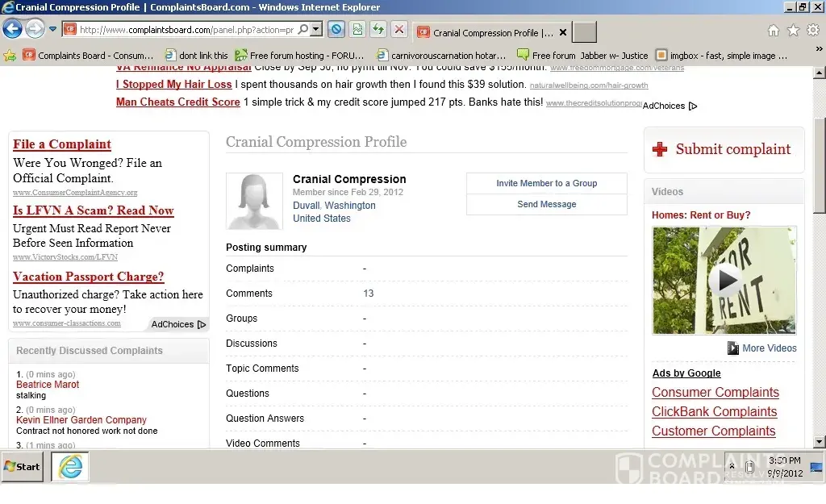Click the Home icon
The width and height of the screenshot is (826, 504).
tap(774, 31)
